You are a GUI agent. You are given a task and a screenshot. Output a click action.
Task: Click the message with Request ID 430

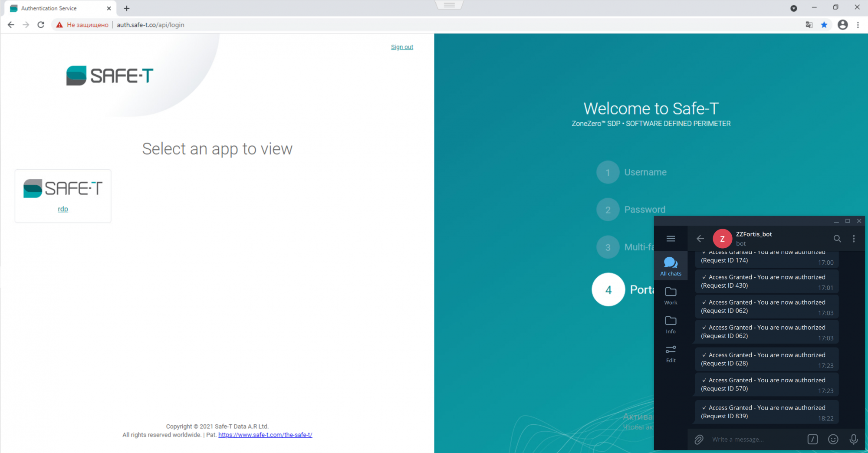[766, 281]
